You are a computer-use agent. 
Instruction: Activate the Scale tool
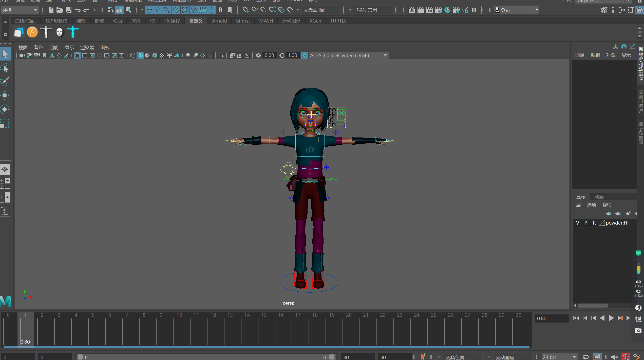point(5,123)
